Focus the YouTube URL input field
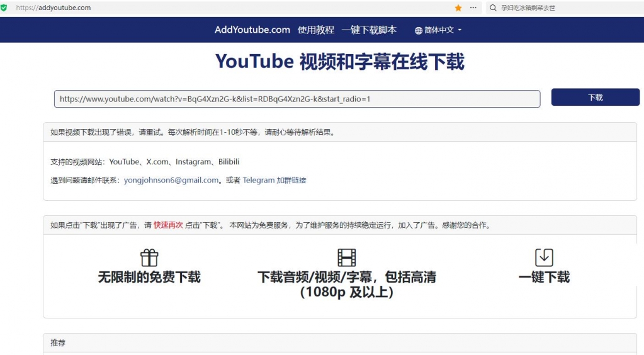This screenshot has width=644, height=355. (297, 99)
